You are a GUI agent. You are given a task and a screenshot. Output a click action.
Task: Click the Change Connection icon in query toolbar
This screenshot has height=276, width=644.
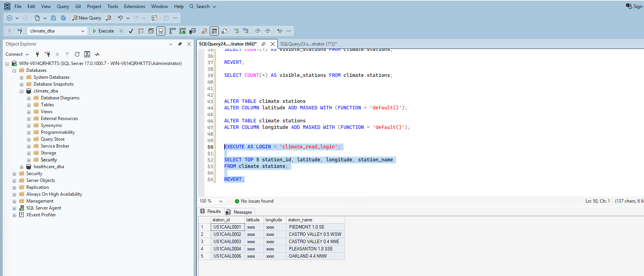pos(19,31)
